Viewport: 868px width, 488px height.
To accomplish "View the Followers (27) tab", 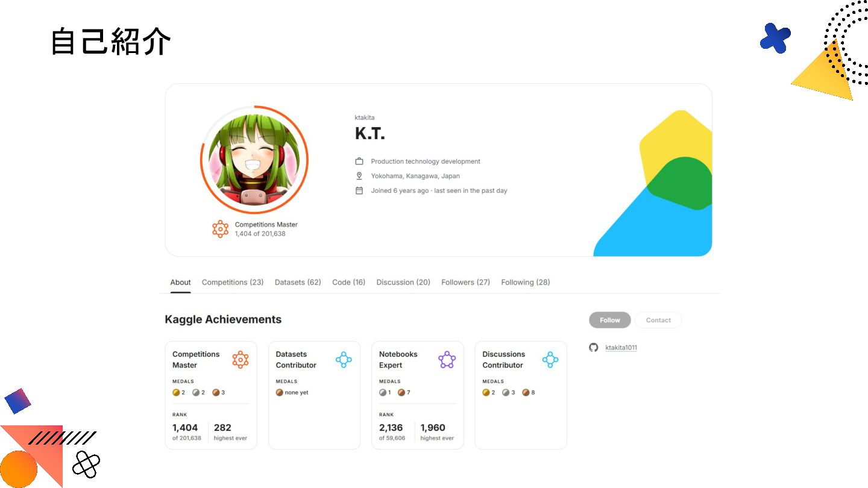I will tap(465, 282).
